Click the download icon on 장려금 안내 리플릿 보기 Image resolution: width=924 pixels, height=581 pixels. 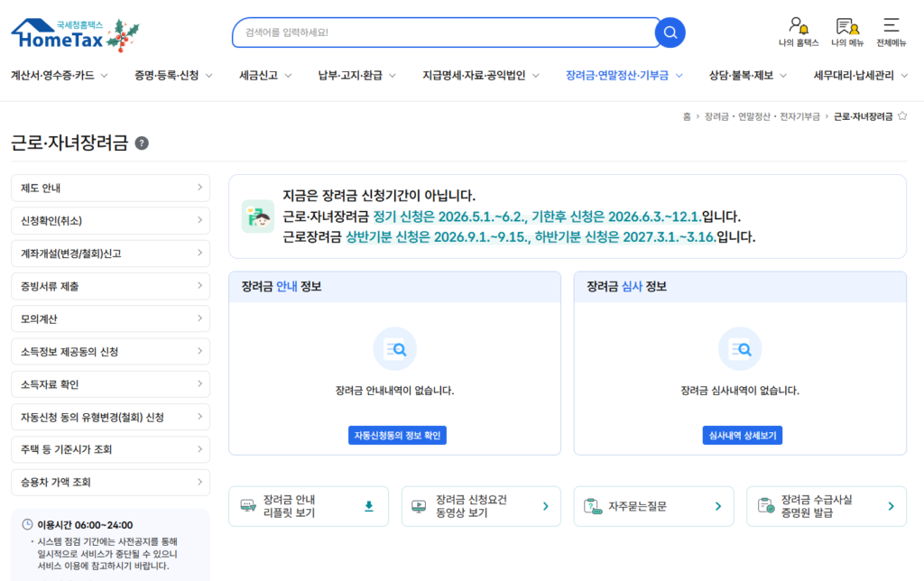[367, 506]
